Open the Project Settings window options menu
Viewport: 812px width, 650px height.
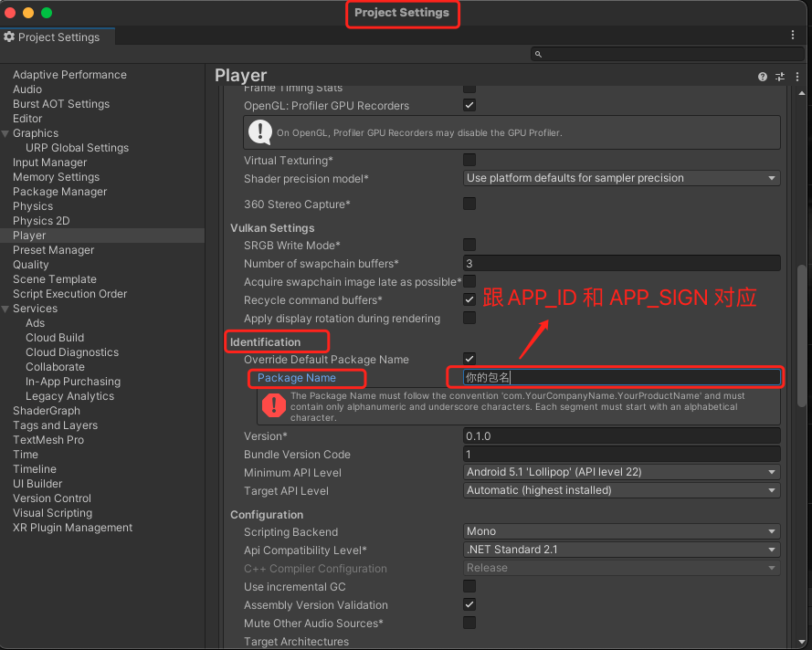(x=793, y=35)
